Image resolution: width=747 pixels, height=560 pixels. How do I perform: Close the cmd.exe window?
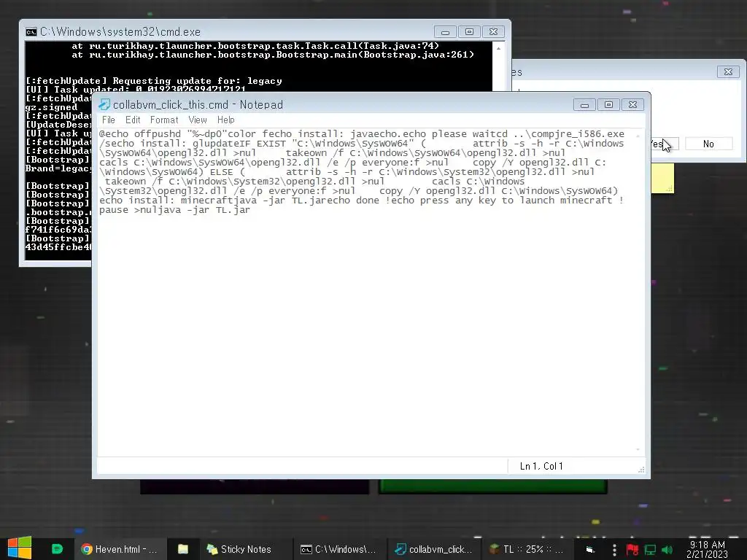coord(494,32)
